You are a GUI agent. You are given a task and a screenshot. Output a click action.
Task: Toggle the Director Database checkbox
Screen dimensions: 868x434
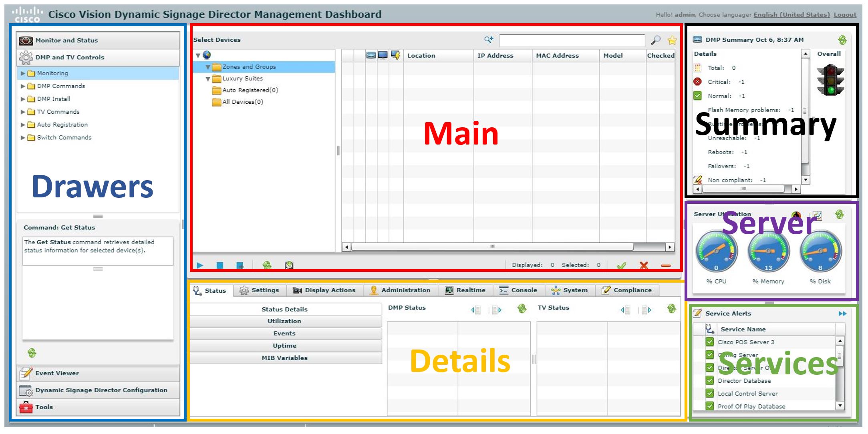point(710,380)
